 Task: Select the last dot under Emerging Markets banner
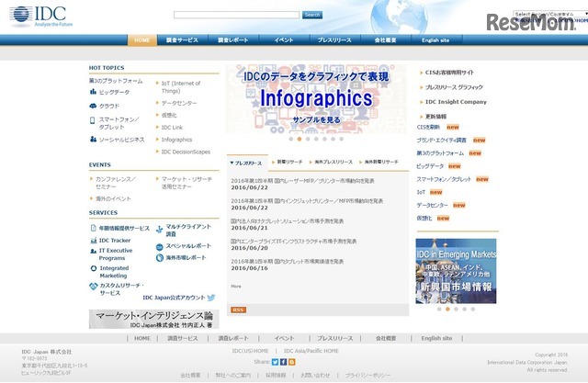point(473,310)
